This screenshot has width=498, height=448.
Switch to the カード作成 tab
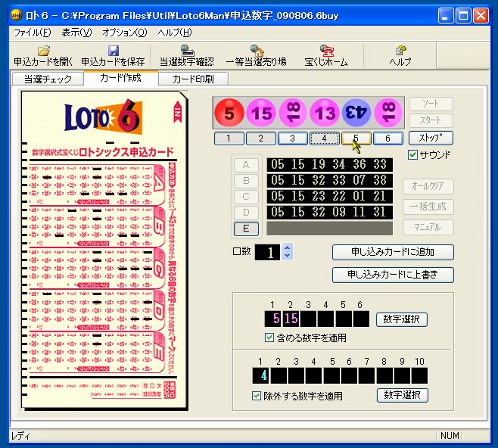[x=120, y=78]
